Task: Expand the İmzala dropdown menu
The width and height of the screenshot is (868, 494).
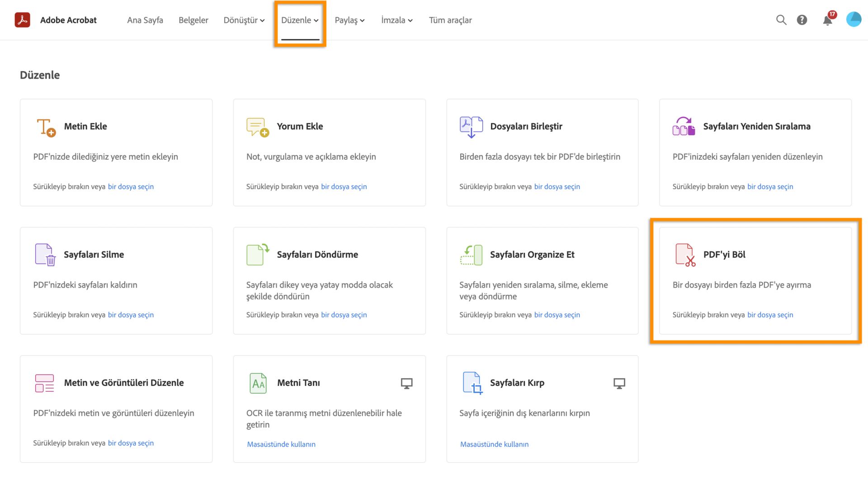Action: 397,20
